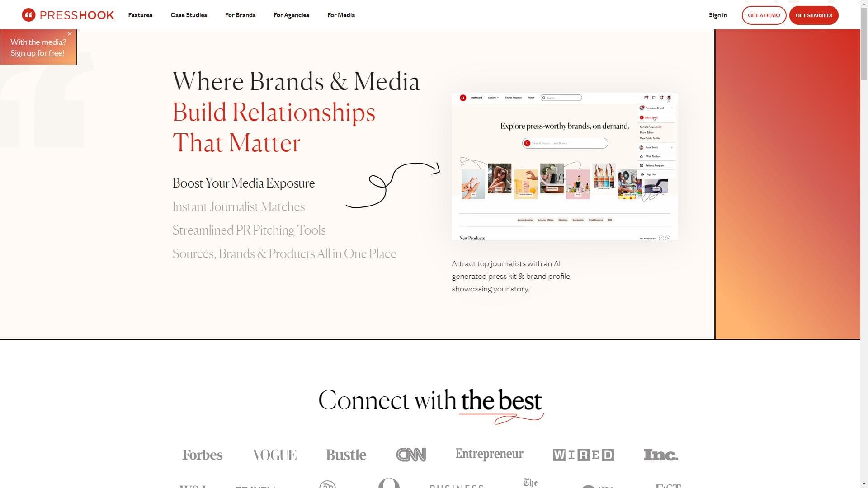Image resolution: width=868 pixels, height=488 pixels.
Task: Open the Features menu
Action: (140, 15)
